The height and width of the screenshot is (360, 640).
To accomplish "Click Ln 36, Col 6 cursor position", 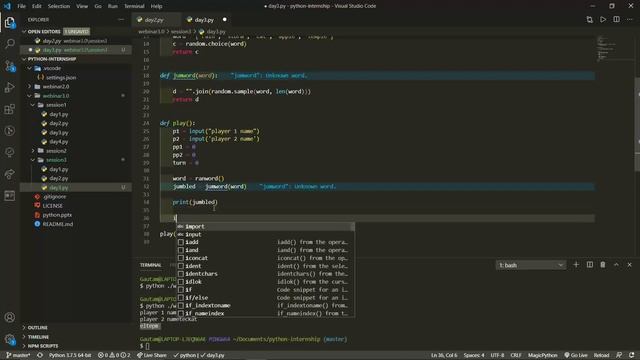I will 444,355.
